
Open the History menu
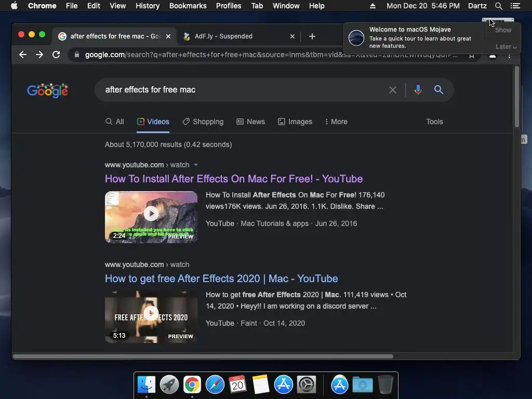(x=148, y=6)
